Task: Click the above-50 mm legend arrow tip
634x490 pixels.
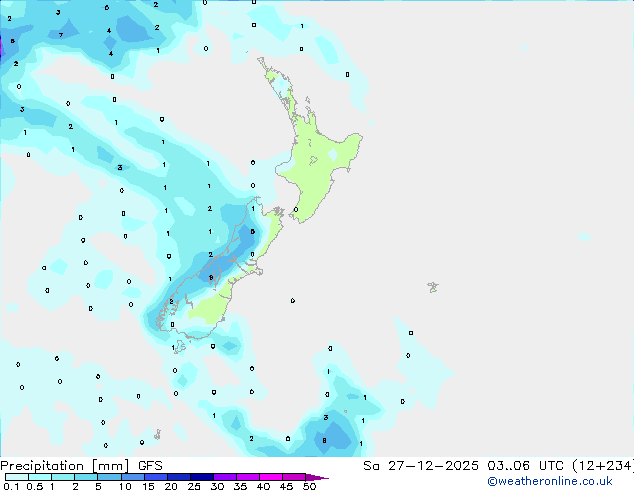Action: point(317,477)
